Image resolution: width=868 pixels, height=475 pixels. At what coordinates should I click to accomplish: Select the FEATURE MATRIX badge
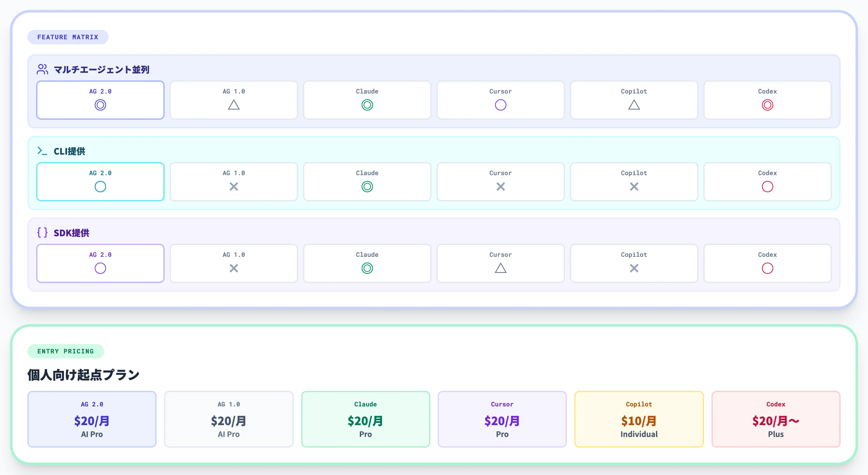(68, 37)
